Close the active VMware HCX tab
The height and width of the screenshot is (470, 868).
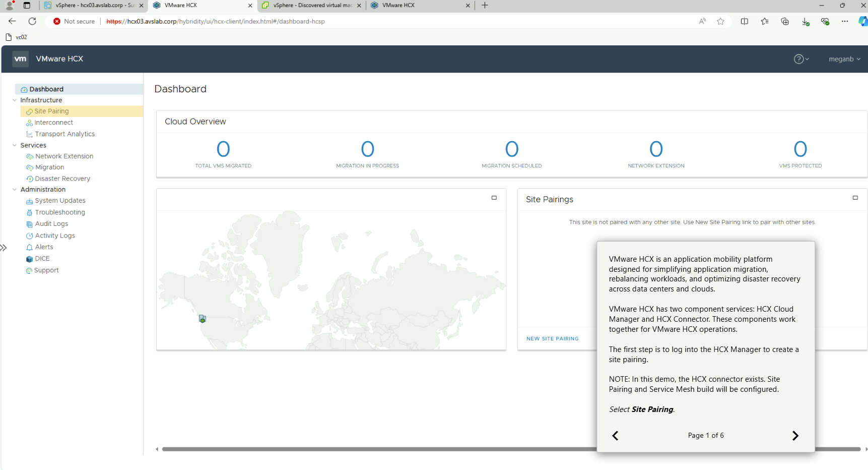tap(250, 6)
